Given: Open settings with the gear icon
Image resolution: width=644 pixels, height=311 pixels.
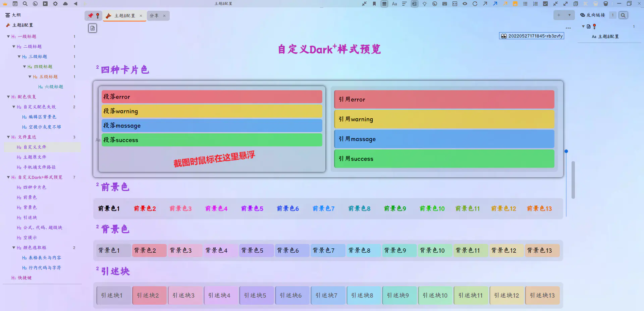Looking at the screenshot, I should [55, 4].
